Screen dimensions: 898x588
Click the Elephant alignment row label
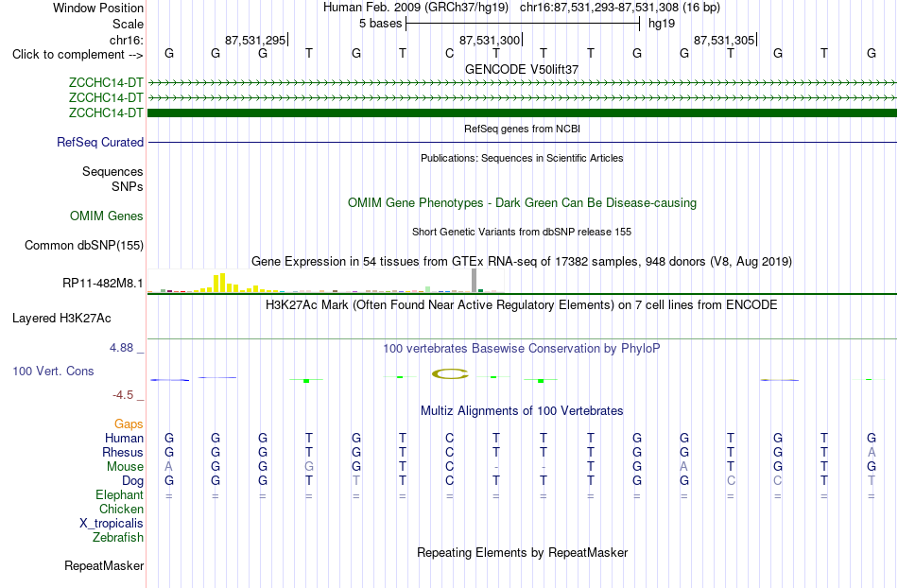[x=120, y=494]
